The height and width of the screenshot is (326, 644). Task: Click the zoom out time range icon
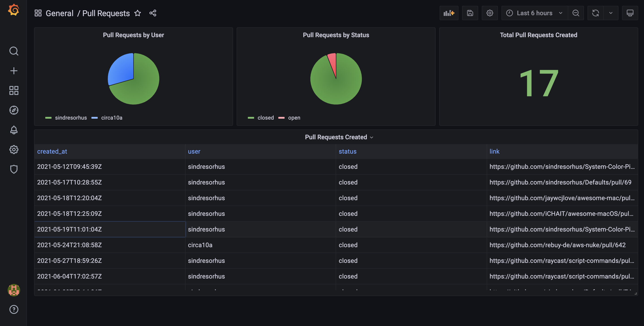(x=575, y=13)
